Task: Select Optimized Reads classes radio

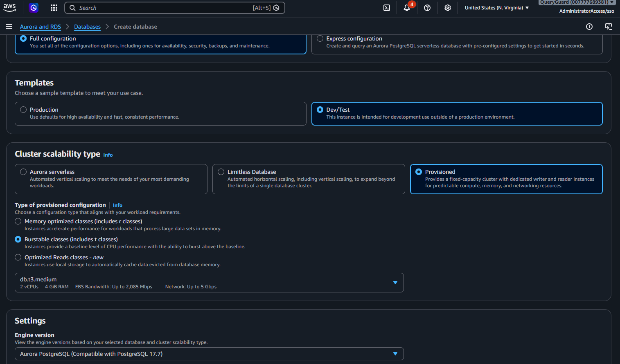Action: [x=18, y=257]
